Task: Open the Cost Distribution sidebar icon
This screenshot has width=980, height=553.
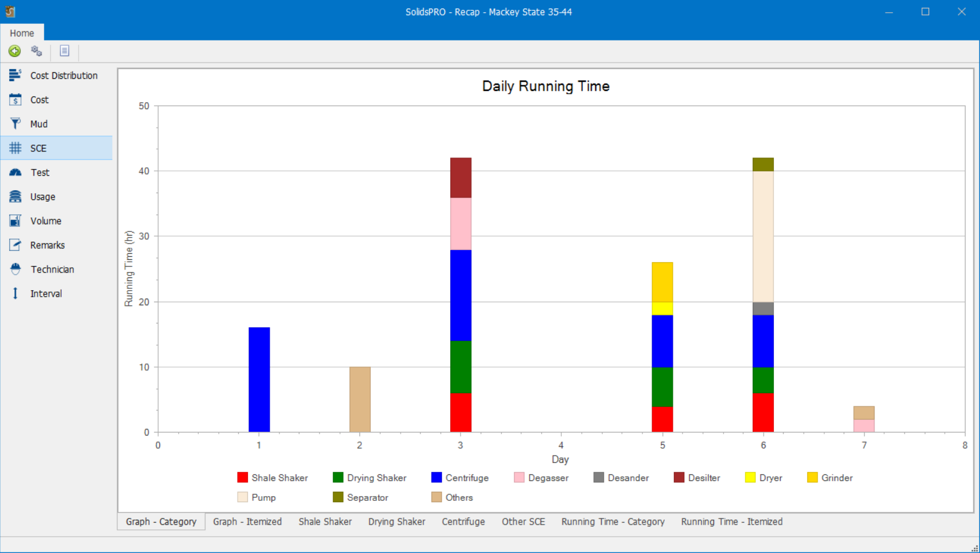Action: [x=15, y=76]
